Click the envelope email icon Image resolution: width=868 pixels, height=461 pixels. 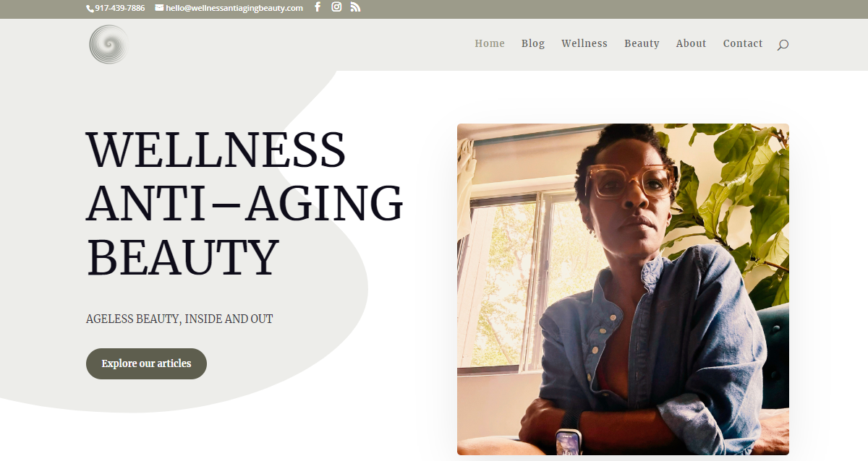click(159, 8)
